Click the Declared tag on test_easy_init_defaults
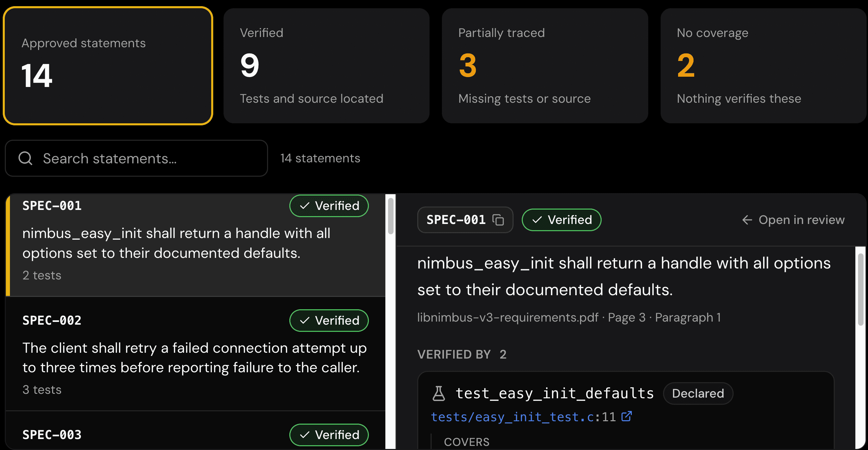The width and height of the screenshot is (868, 450). tap(698, 393)
